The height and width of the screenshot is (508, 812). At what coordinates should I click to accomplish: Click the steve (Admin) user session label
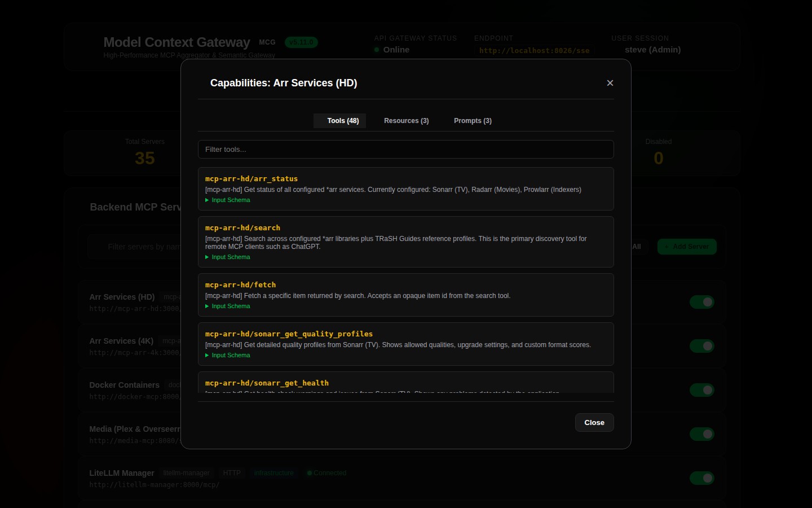pyautogui.click(x=653, y=50)
